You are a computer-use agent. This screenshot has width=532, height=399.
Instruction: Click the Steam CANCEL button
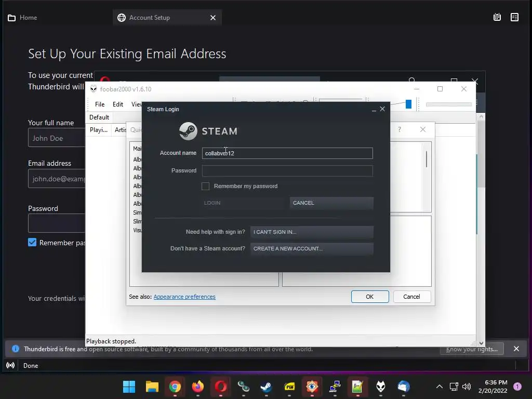tap(331, 203)
